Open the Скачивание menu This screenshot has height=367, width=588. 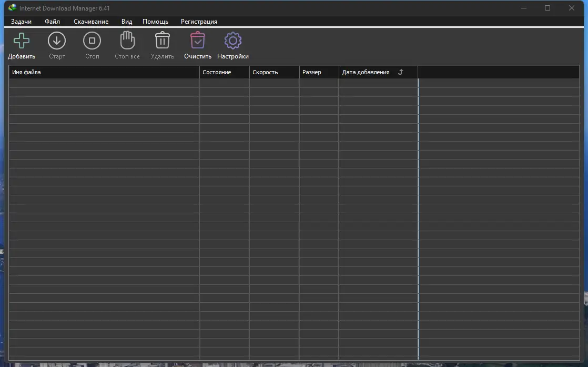[x=91, y=22]
